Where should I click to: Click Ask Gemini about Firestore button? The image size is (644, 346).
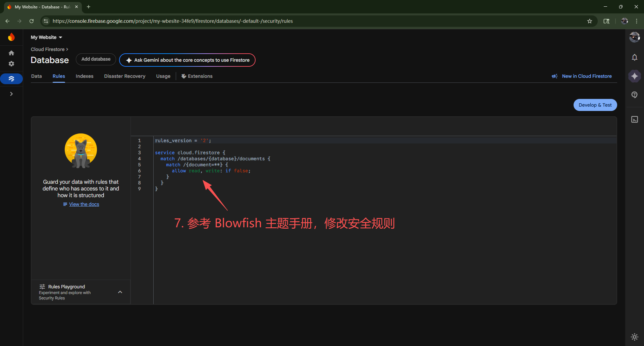(187, 60)
